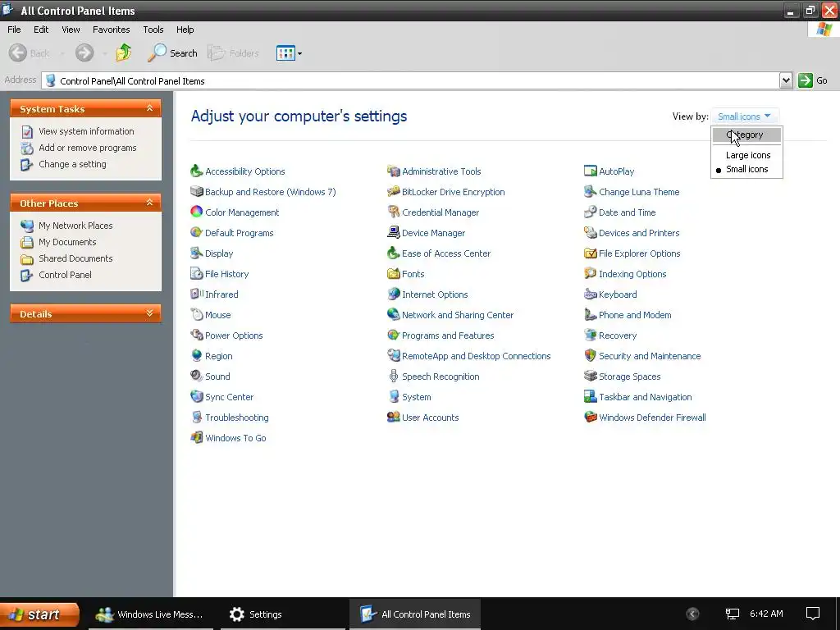Expand the Details panel
The height and width of the screenshot is (630, 840).
(x=149, y=313)
